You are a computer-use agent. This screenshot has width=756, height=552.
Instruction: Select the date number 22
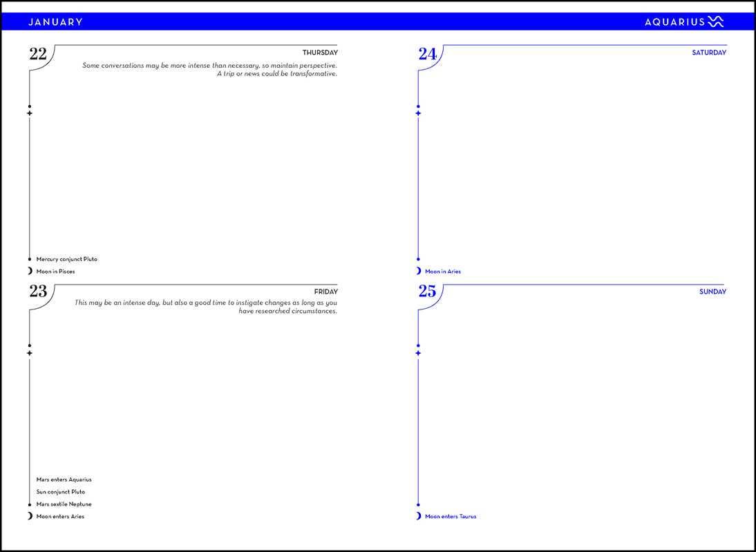[38, 55]
